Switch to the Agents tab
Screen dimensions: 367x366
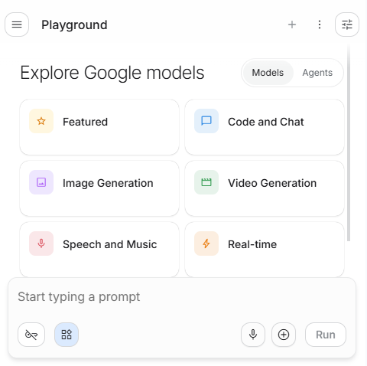[317, 73]
